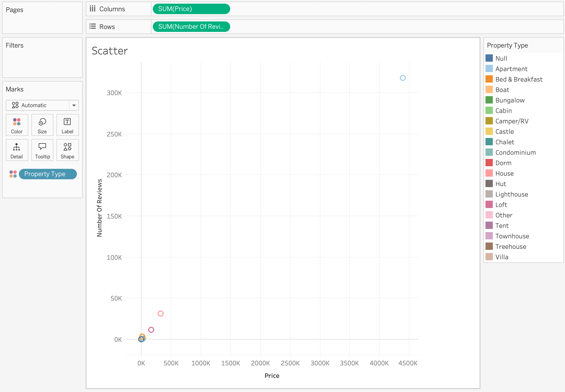This screenshot has height=392, width=565.
Task: Select the House entry in the legend
Action: 504,173
